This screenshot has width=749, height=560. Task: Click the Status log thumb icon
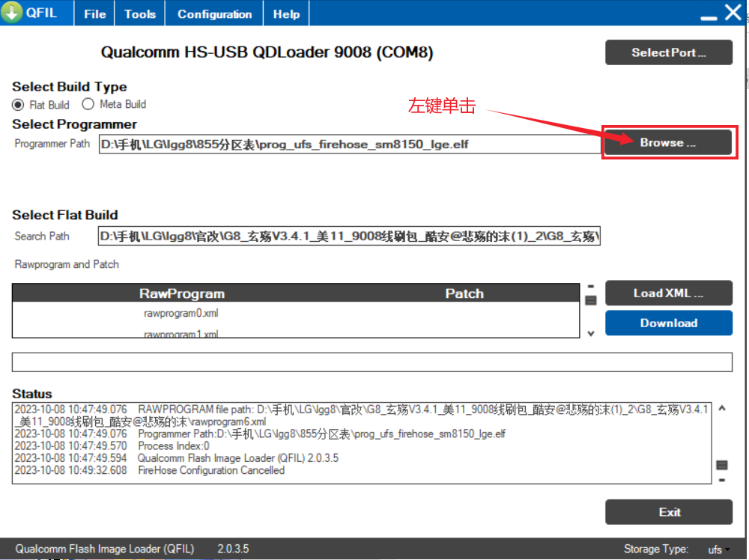tap(721, 465)
